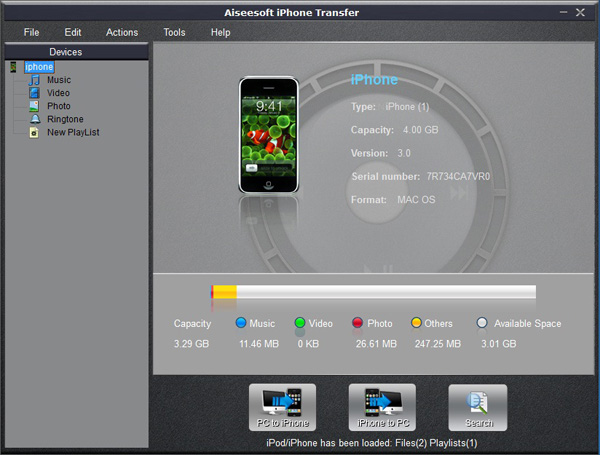Screen dimensions: 600x455
Task: Click the Version 3.0 value
Action: 404,153
